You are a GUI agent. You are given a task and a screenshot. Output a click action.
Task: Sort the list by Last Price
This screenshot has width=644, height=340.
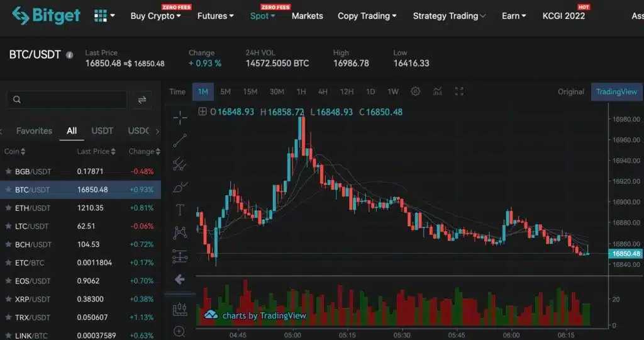[96, 151]
